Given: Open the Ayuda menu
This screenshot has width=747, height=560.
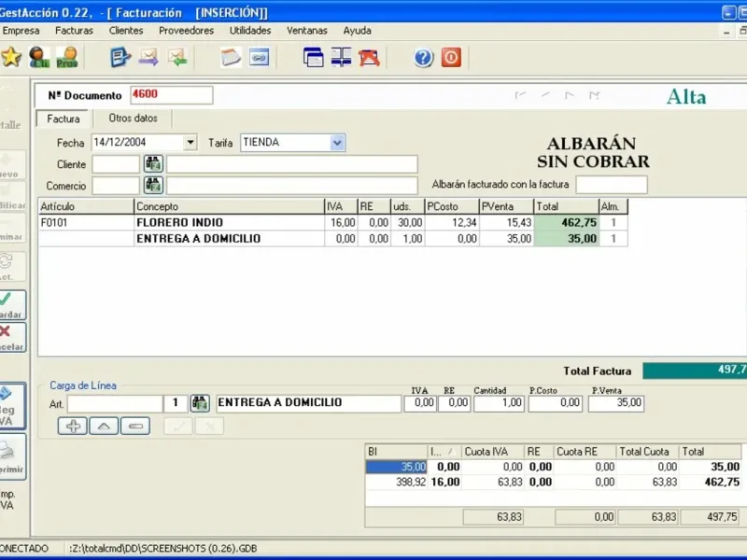Looking at the screenshot, I should pos(357,31).
